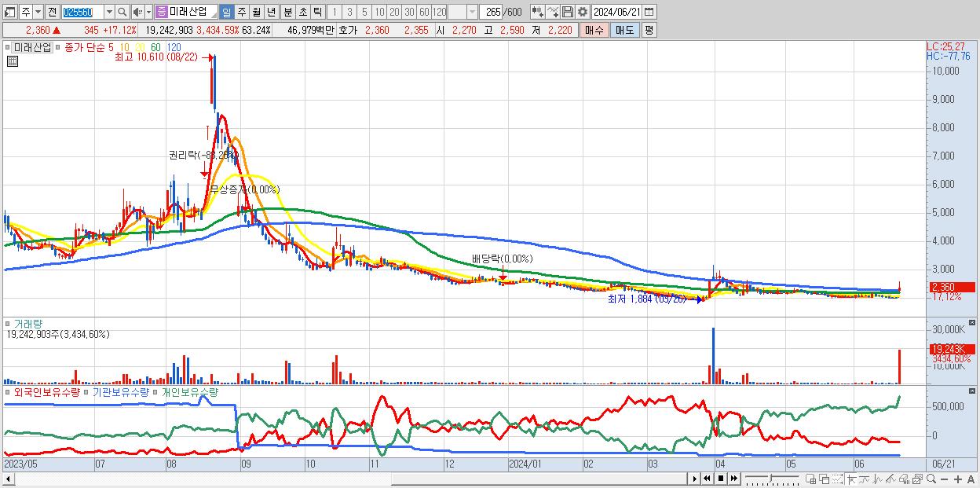Click the zoom slider in bottom toolbar

tap(773, 479)
